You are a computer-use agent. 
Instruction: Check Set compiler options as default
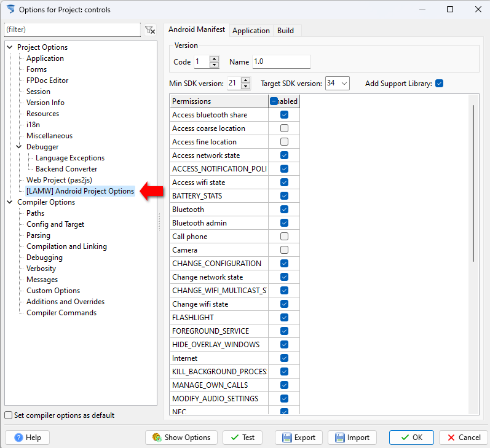9,415
